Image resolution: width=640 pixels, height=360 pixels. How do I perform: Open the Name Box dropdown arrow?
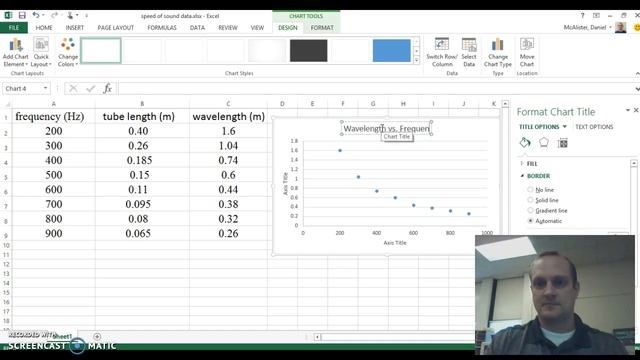coord(45,88)
